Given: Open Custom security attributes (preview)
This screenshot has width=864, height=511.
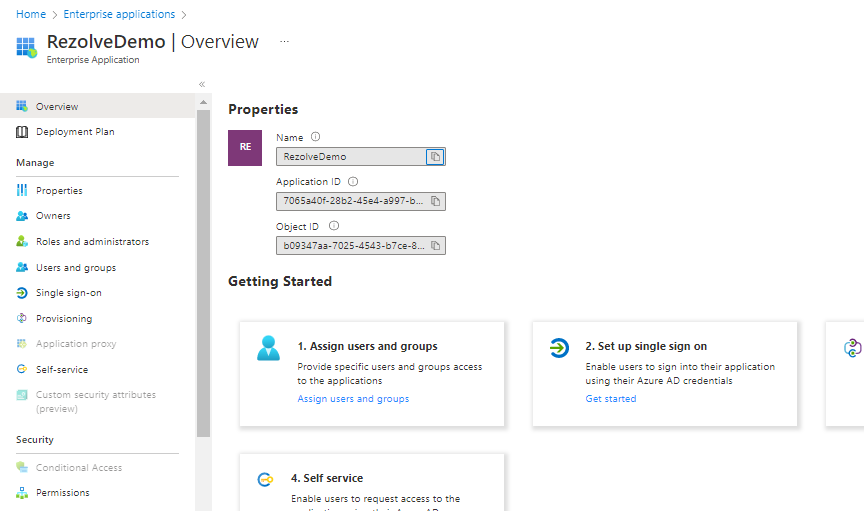Looking at the screenshot, I should (97, 401).
